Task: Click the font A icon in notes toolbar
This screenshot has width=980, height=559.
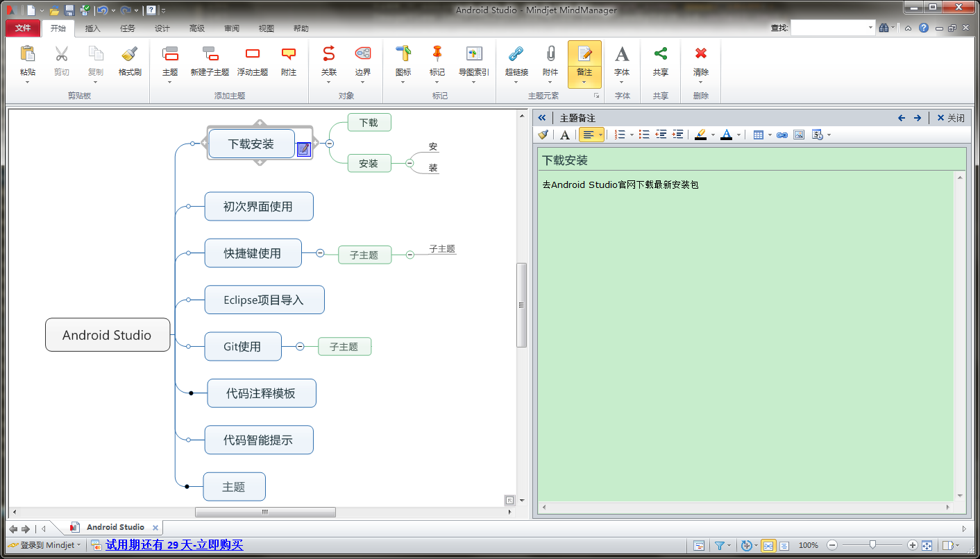Action: pos(565,135)
